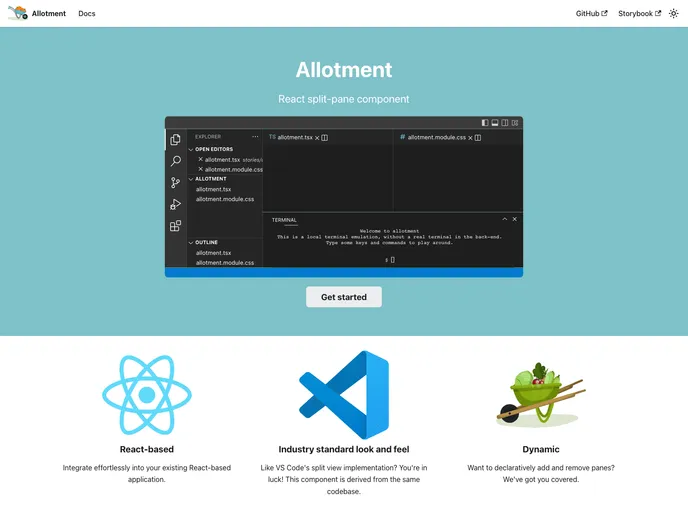
Task: Open the Extensions blocks icon
Action: click(x=176, y=226)
